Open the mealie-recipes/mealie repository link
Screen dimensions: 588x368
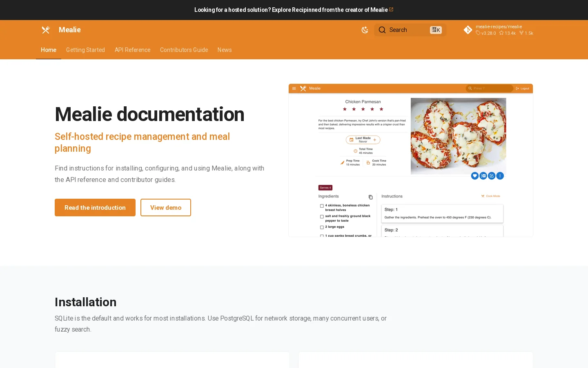click(x=498, y=30)
